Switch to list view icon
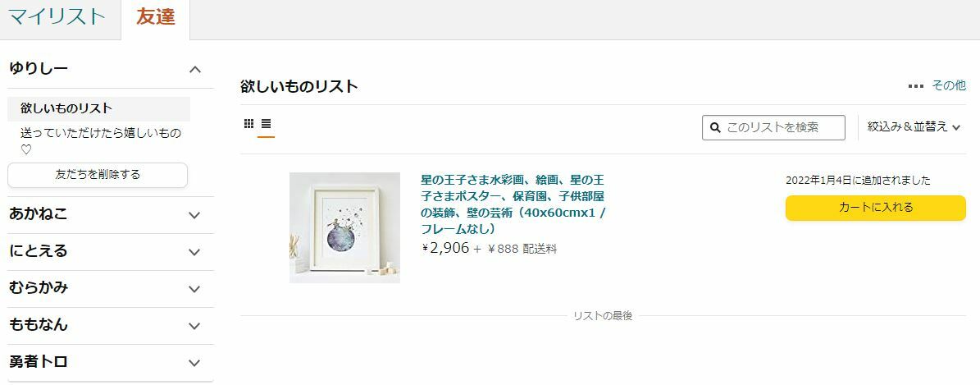 click(x=266, y=123)
